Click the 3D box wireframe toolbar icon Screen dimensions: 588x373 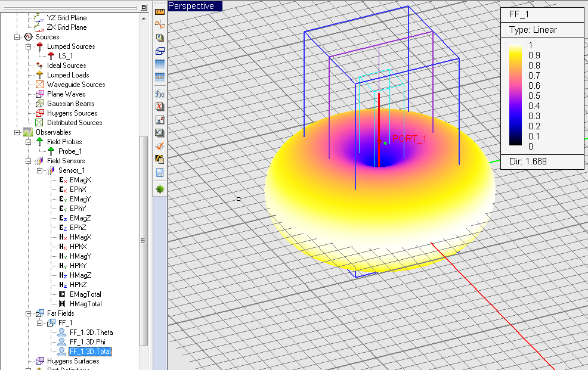(x=160, y=51)
